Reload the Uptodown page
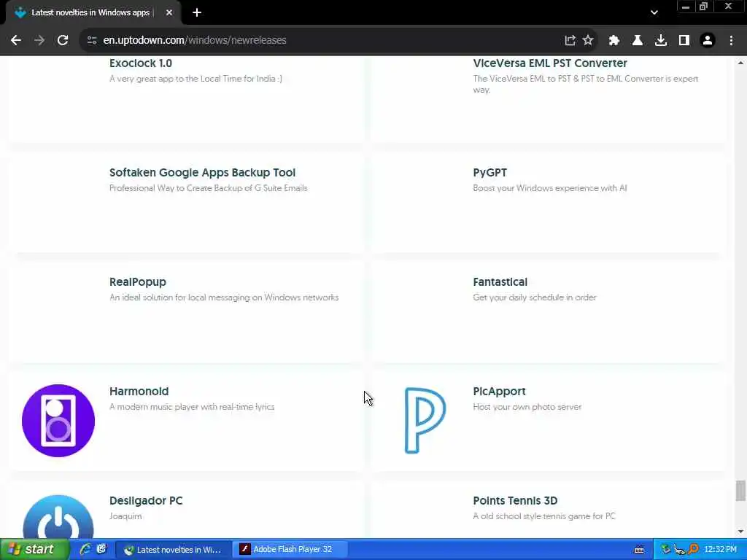 pos(63,41)
